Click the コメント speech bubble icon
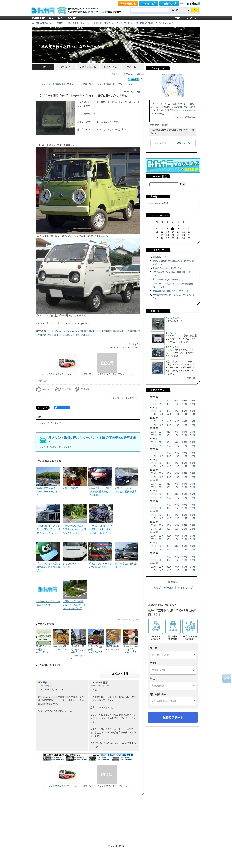Screen dimensions: 232x868 (x=58, y=389)
